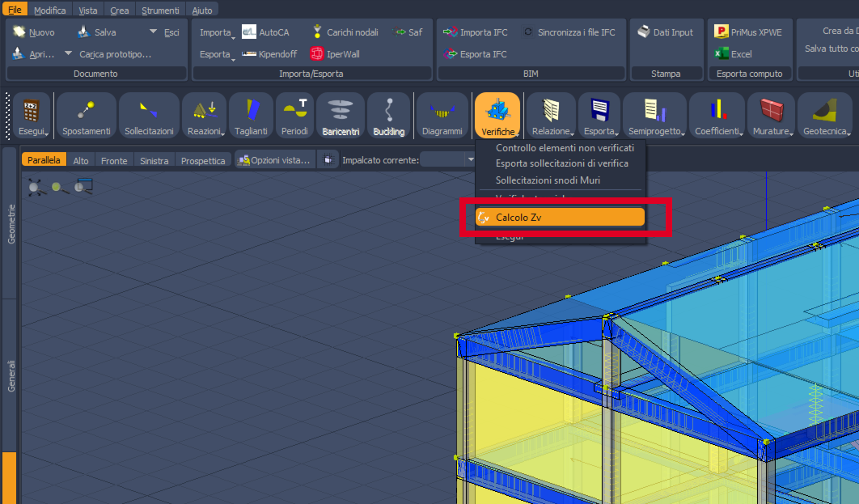
Task: Export the computation to Excel
Action: coord(734,53)
